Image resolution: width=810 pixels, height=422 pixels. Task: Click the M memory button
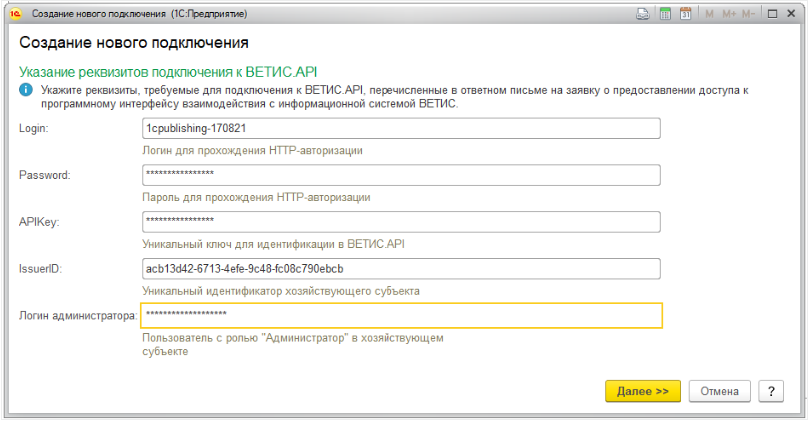(x=709, y=14)
